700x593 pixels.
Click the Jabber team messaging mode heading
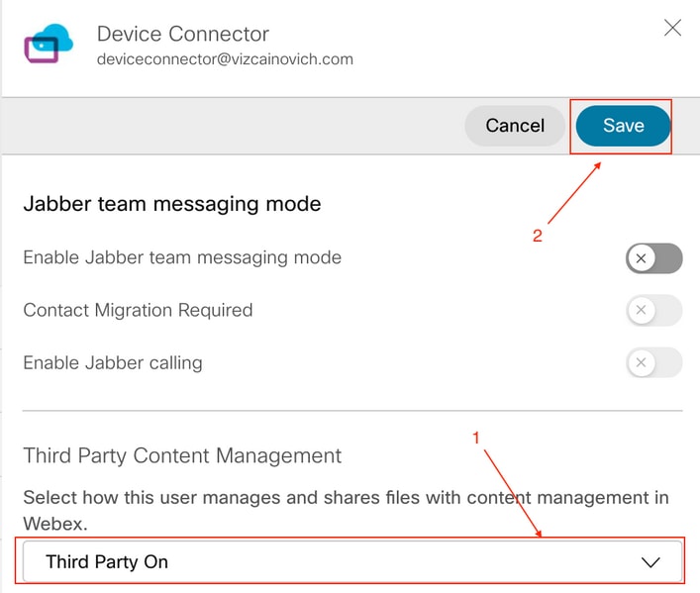[x=172, y=204]
